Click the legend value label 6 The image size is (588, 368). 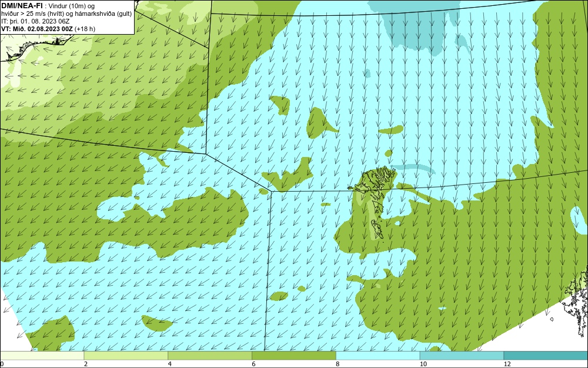pyautogui.click(x=254, y=364)
